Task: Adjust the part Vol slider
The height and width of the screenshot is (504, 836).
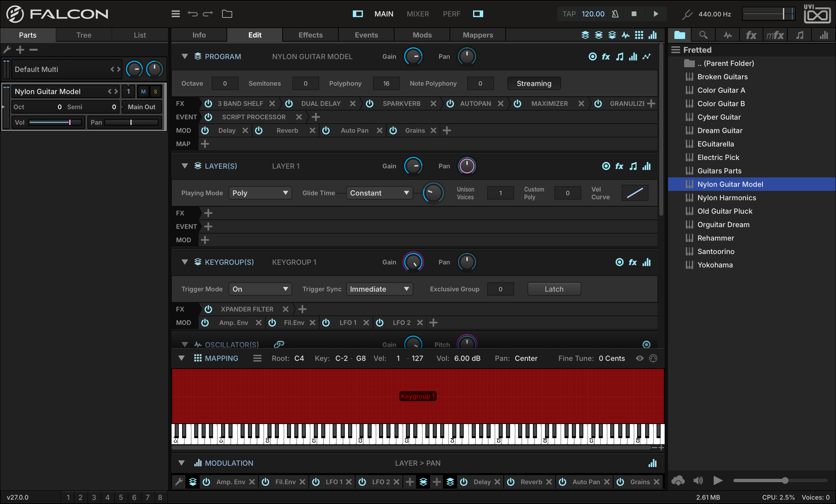Action: (x=55, y=122)
